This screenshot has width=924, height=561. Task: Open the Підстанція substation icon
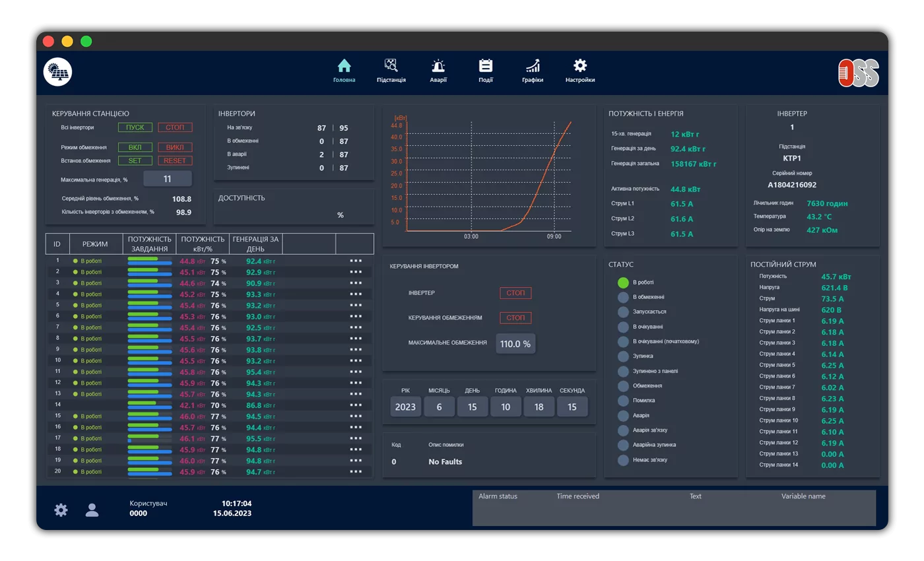click(x=391, y=65)
